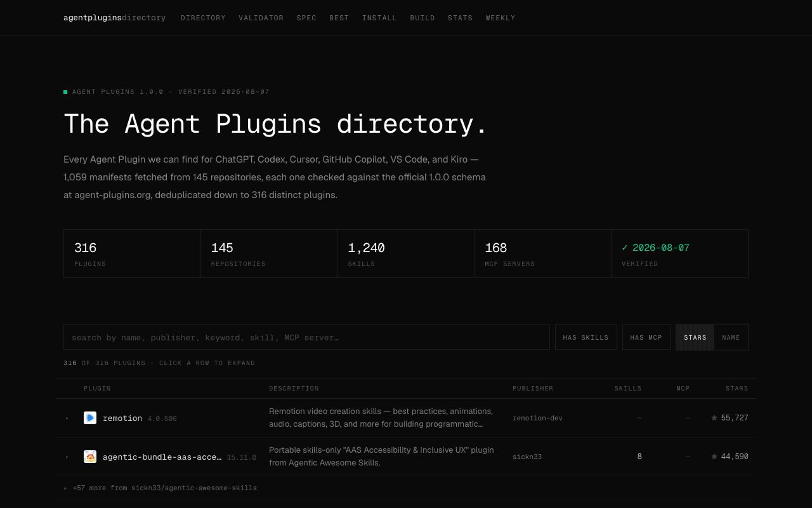Click the 1,240 SKILLS stat card
812x508 pixels.
click(406, 254)
